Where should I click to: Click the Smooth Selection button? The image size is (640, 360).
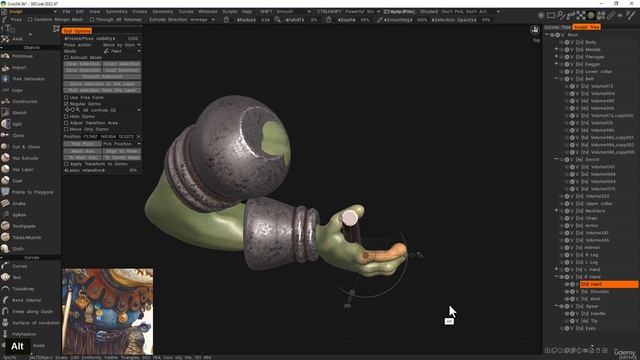[x=102, y=77]
